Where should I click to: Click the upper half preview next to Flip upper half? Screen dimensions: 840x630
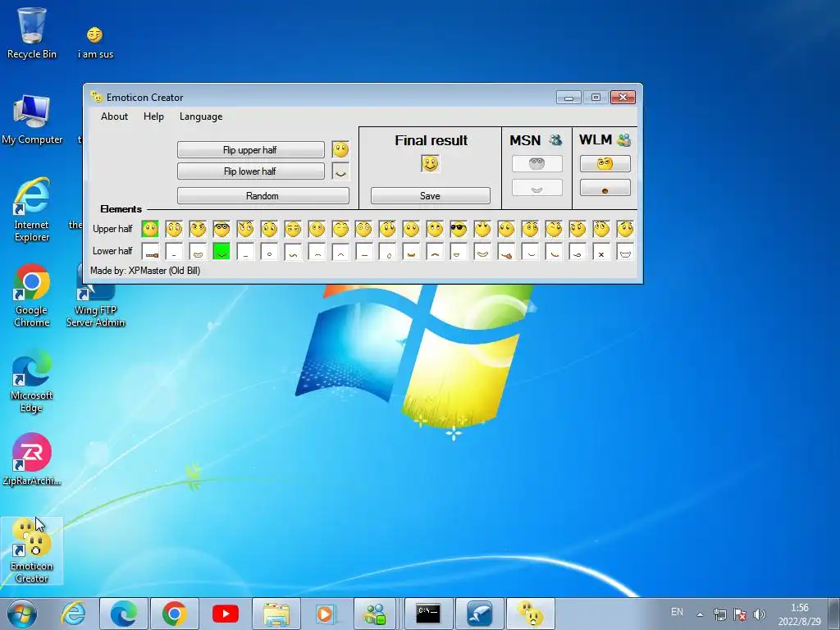point(340,149)
